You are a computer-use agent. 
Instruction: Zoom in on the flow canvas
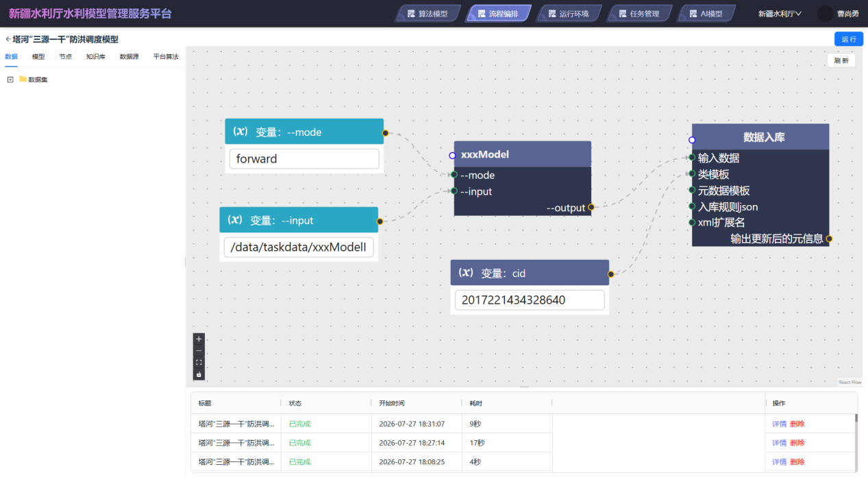click(199, 339)
